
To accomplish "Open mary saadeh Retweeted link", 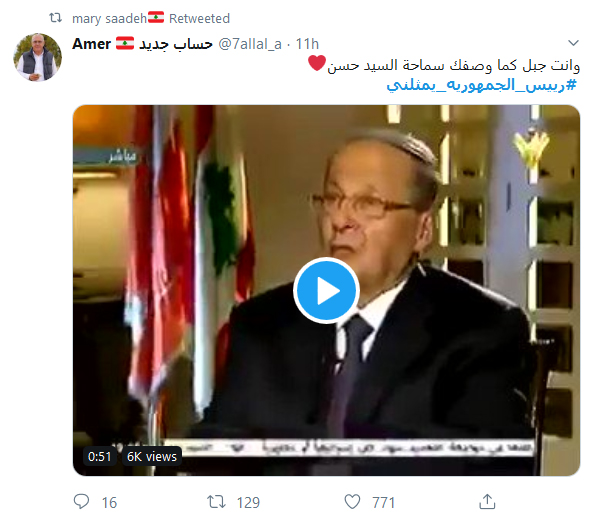I will pos(151,18).
